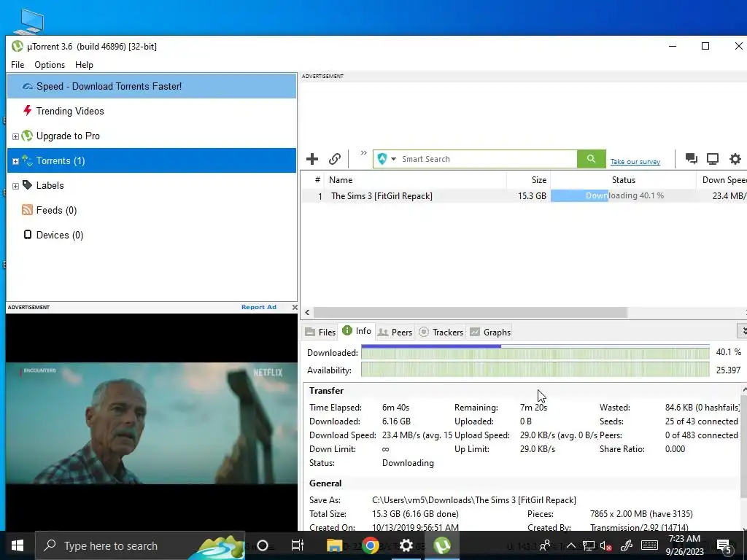Image resolution: width=747 pixels, height=560 pixels.
Task: Click the muted volume tray icon
Action: (x=606, y=545)
